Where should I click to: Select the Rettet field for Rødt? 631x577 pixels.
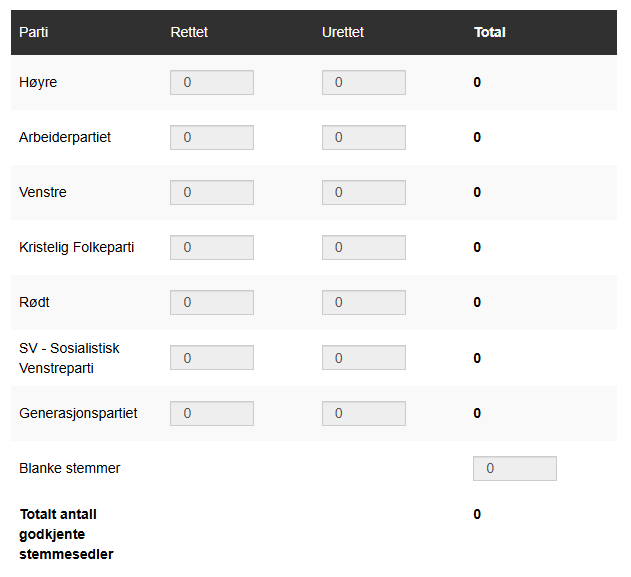point(212,303)
